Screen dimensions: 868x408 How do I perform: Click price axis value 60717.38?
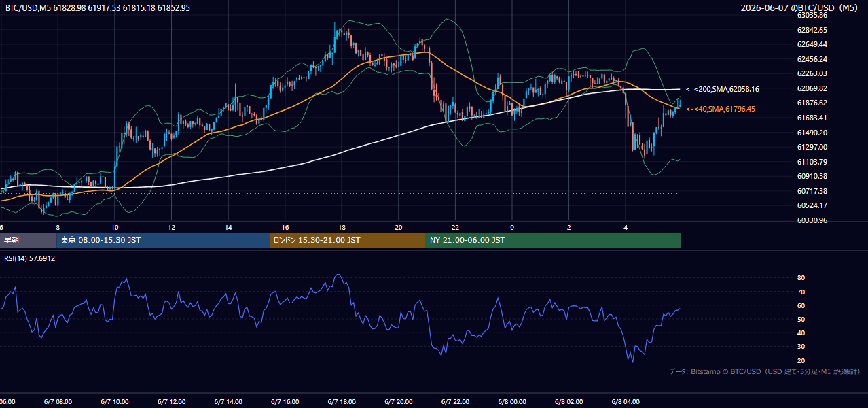coord(812,191)
